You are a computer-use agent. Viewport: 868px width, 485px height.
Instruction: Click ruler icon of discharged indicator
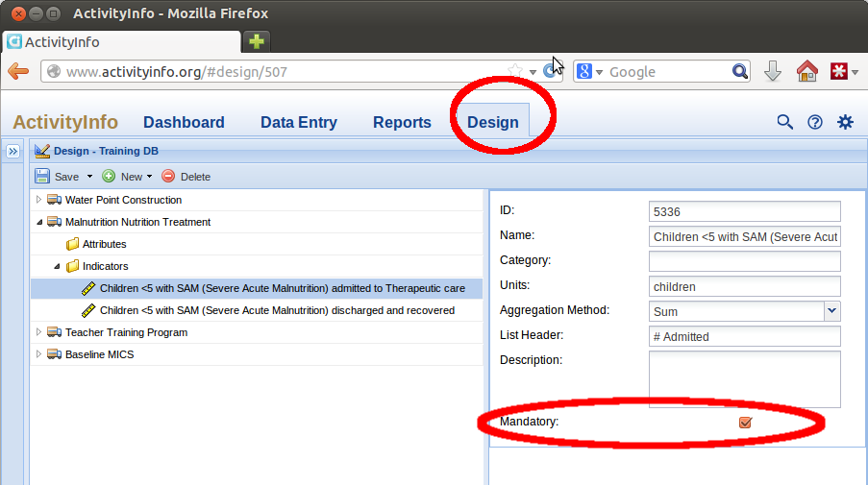click(x=88, y=310)
